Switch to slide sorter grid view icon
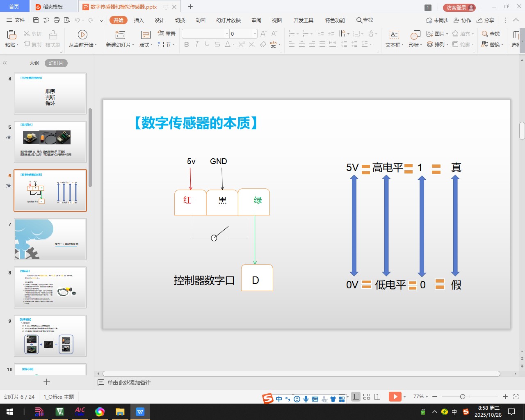Viewport: 525px width, 420px height. (367, 397)
